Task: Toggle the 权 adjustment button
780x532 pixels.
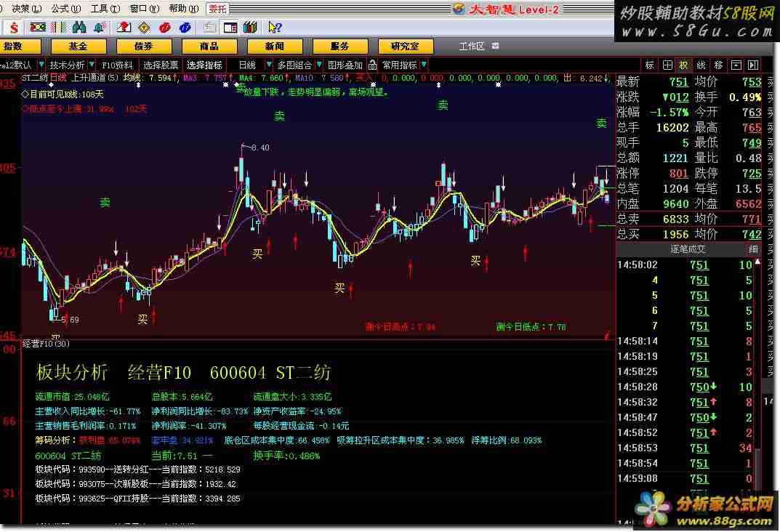Action: click(683, 65)
